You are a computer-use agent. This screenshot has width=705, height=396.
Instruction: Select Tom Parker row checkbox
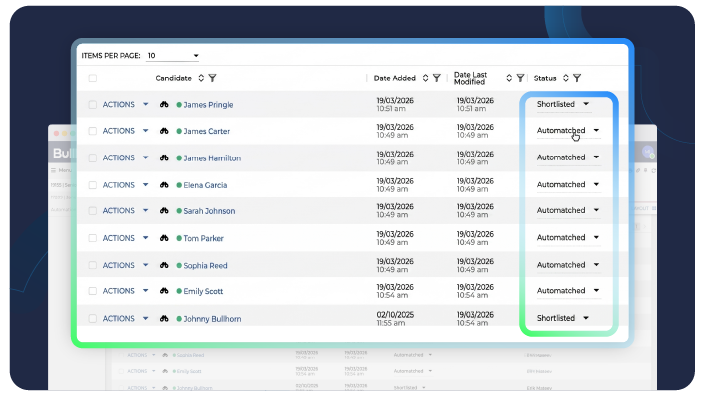click(x=93, y=238)
